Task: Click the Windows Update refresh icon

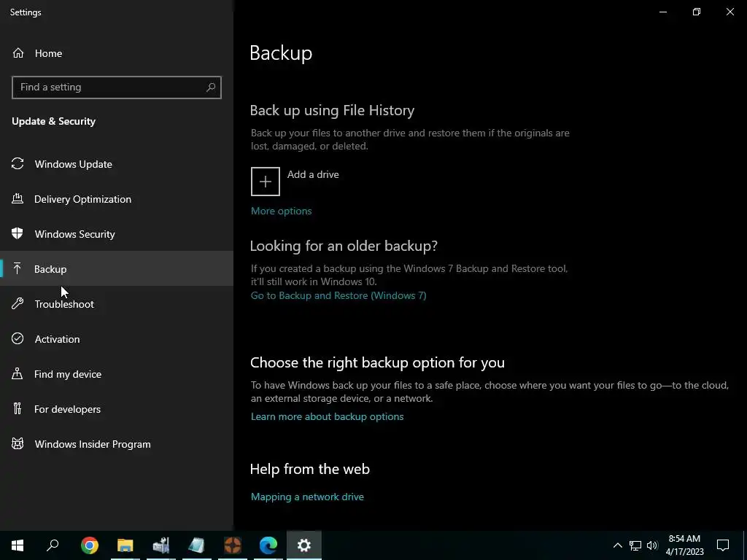Action: click(18, 164)
